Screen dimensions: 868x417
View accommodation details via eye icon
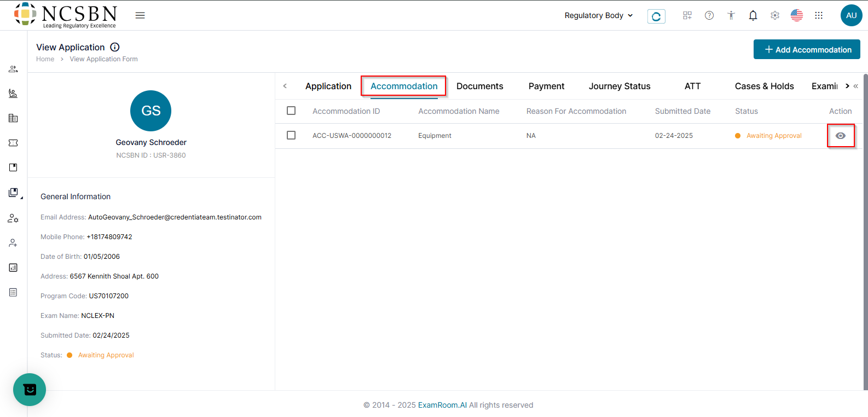841,136
